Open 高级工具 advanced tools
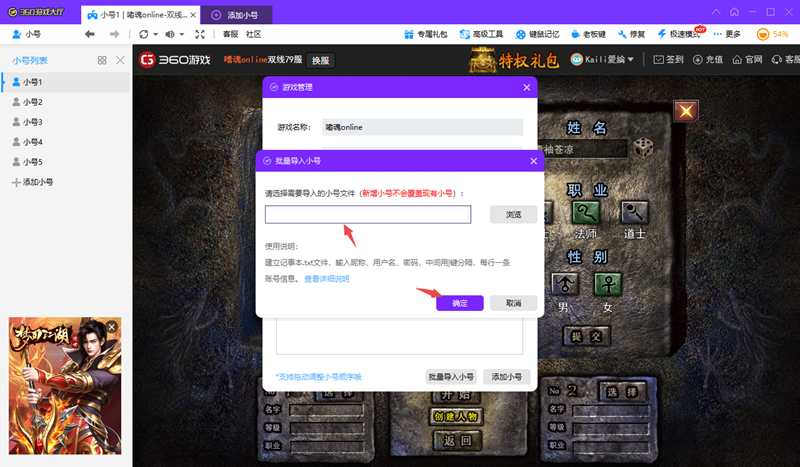The width and height of the screenshot is (800, 467). pos(482,34)
